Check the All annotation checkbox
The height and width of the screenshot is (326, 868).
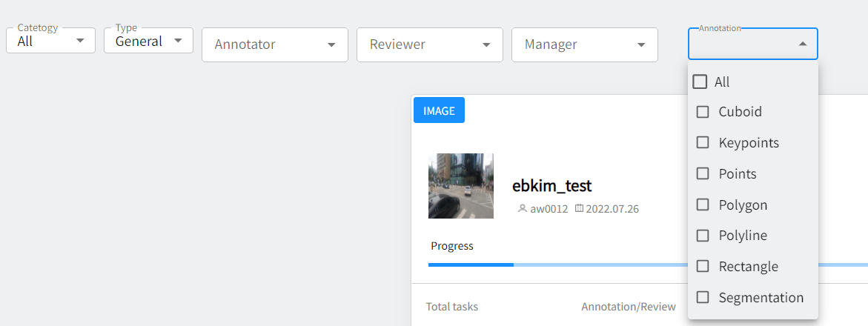[x=700, y=82]
